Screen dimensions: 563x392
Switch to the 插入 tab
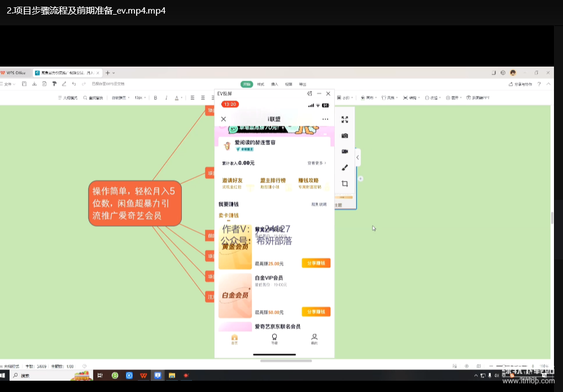click(x=274, y=84)
